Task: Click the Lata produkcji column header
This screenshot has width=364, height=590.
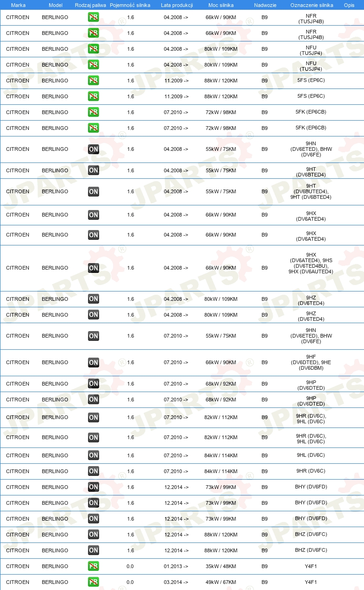Action: pyautogui.click(x=177, y=5)
